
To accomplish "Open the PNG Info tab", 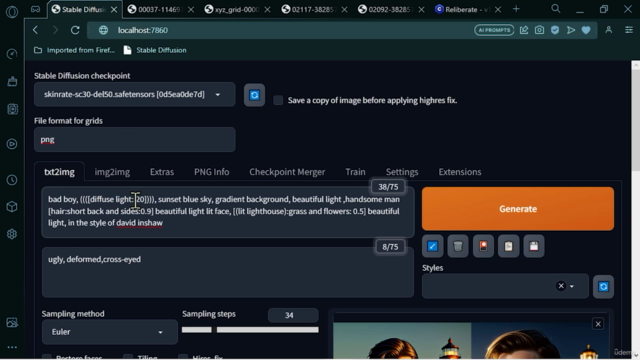I will [211, 172].
